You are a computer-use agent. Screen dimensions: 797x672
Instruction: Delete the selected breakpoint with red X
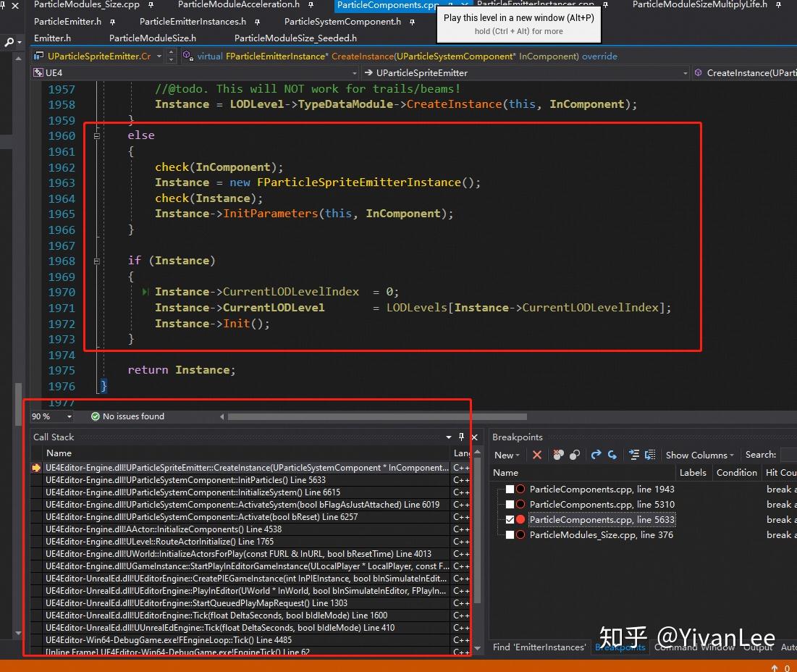[x=536, y=455]
